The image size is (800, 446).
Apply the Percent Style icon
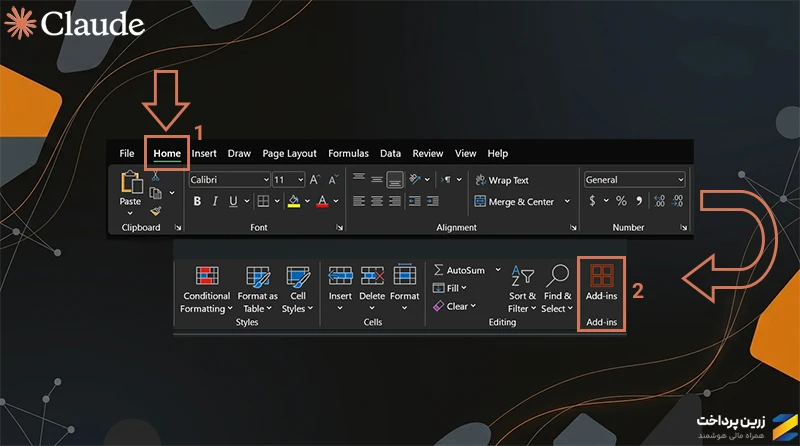(x=621, y=201)
